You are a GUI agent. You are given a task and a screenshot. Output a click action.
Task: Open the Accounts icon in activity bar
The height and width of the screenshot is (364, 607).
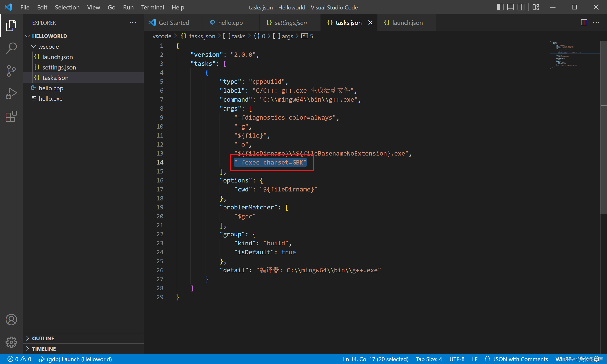click(11, 320)
